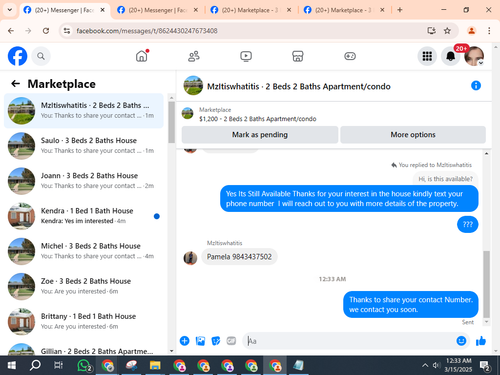Attach a photo with the image icon
Screen dimensions: 500x375
[x=200, y=341]
